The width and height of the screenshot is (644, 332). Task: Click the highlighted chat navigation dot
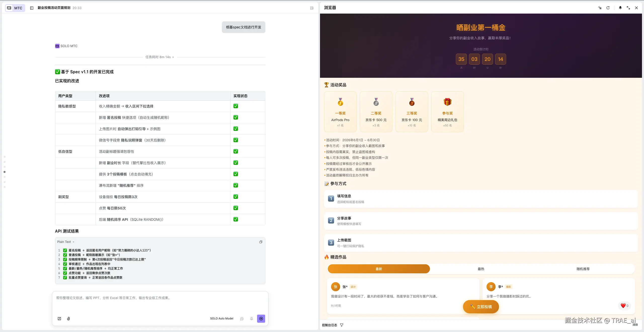[5, 172]
